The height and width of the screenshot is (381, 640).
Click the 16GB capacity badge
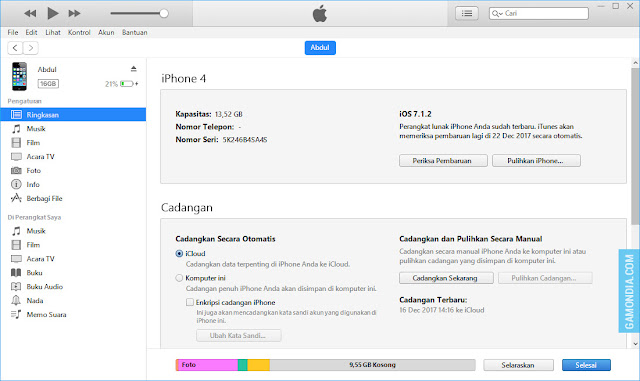pos(48,84)
